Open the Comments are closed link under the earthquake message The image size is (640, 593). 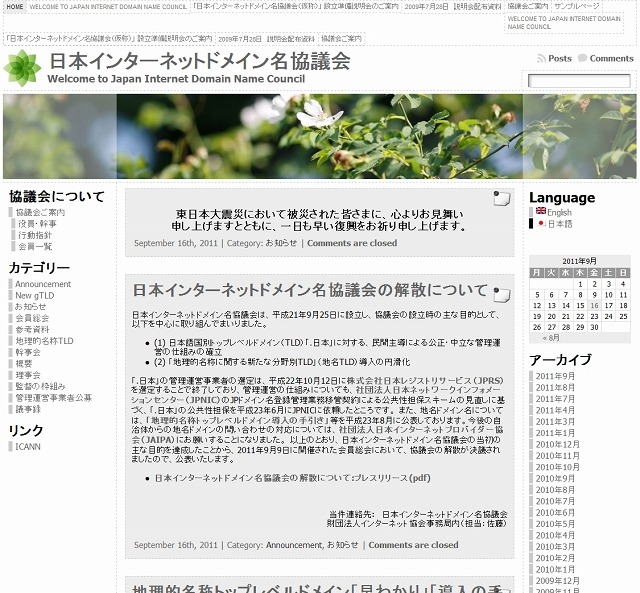[352, 243]
